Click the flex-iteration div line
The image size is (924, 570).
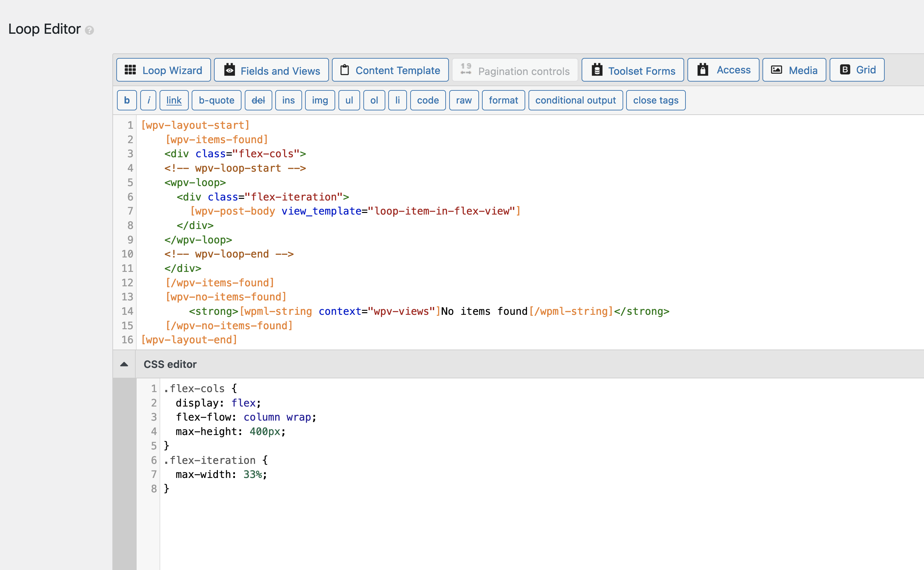263,197
